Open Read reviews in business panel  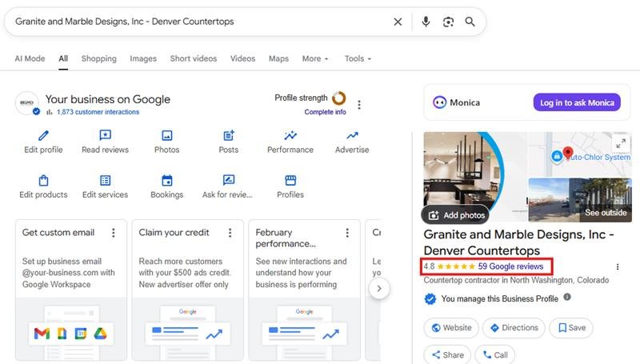(x=105, y=136)
